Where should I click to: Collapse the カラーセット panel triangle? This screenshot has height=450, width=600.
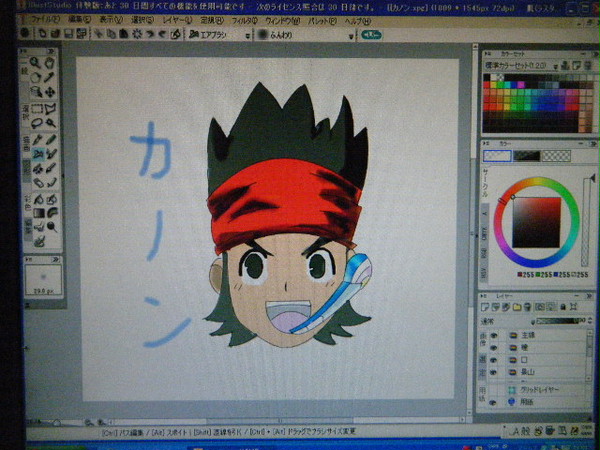coord(486,54)
